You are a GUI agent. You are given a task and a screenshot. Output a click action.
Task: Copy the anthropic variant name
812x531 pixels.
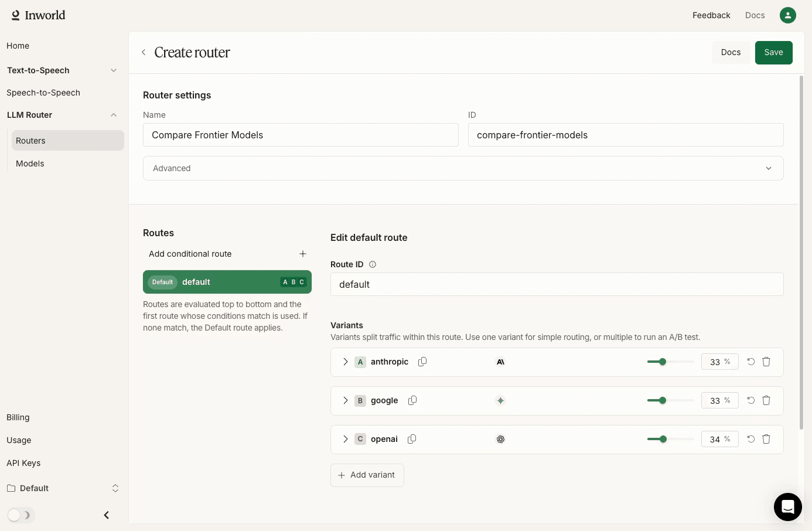coord(422,362)
